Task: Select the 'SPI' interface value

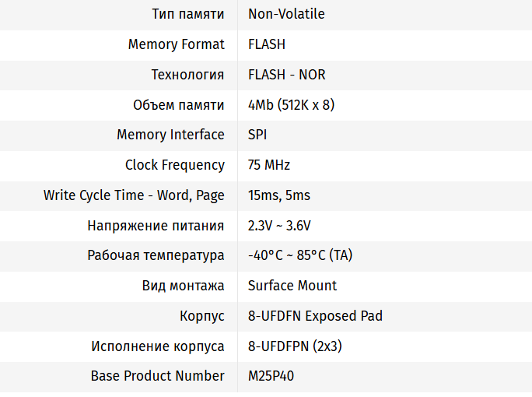Action: [257, 135]
